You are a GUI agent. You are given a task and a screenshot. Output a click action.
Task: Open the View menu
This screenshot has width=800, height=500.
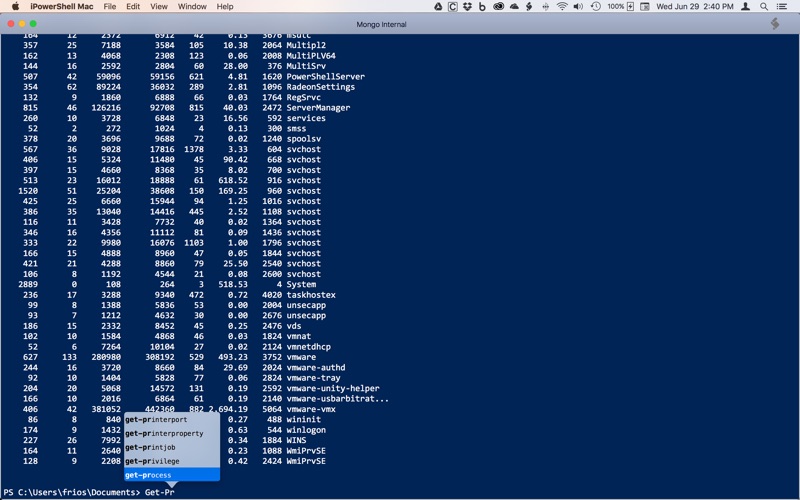pyautogui.click(x=159, y=7)
